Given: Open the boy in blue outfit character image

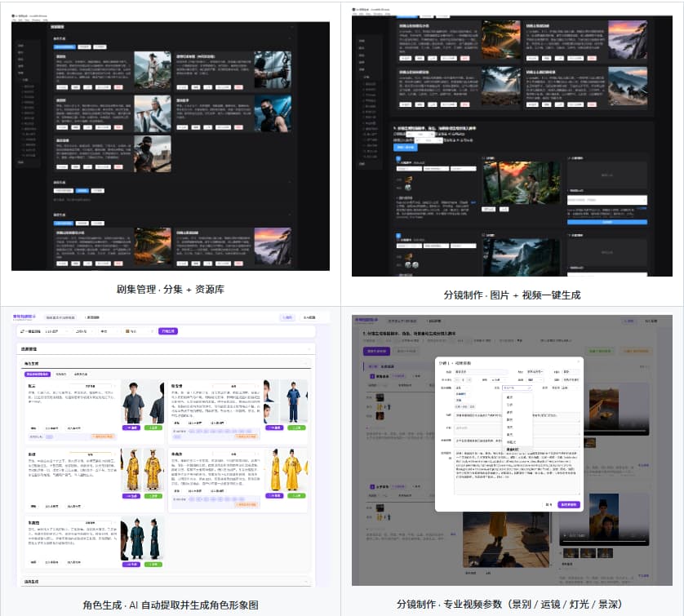Looking at the screenshot, I should point(293,401).
